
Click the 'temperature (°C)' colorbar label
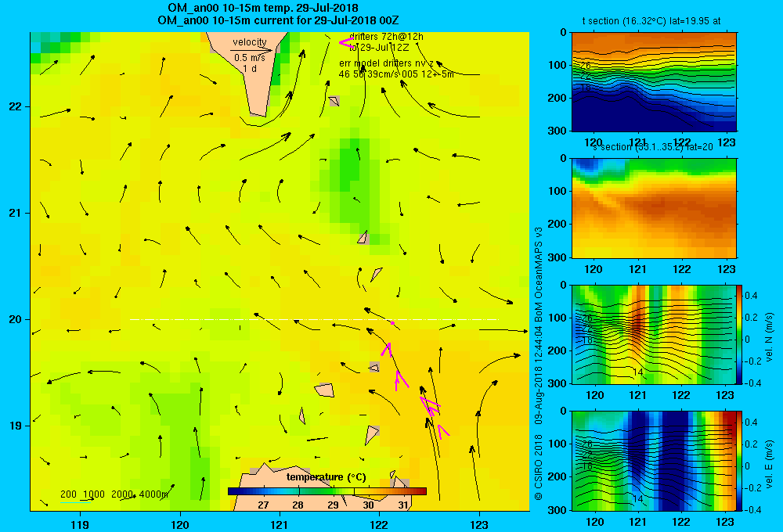pos(326,477)
